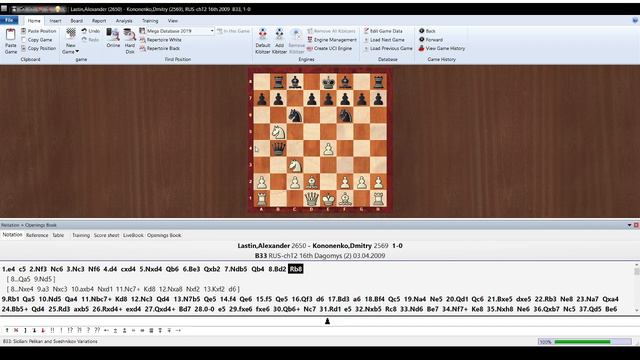Open Repertoire White search
The width and height of the screenshot is (640, 360).
(x=160, y=40)
